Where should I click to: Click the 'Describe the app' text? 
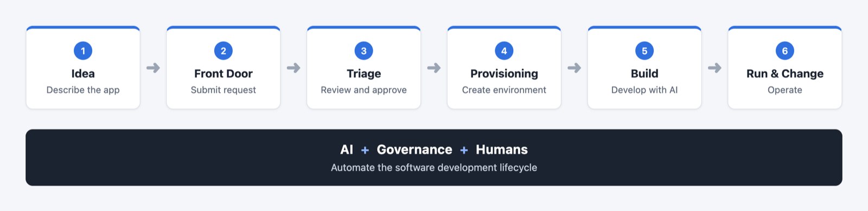[83, 90]
